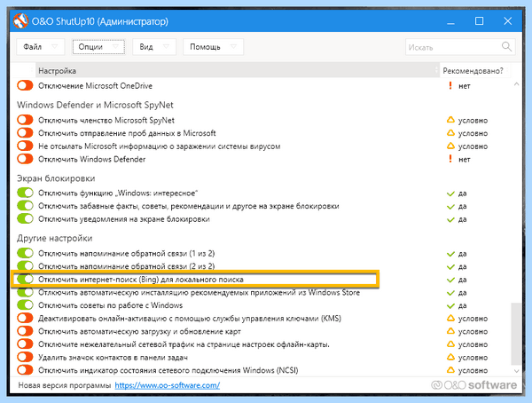Click the O&O ShutUp10 app logo icon

pos(20,21)
